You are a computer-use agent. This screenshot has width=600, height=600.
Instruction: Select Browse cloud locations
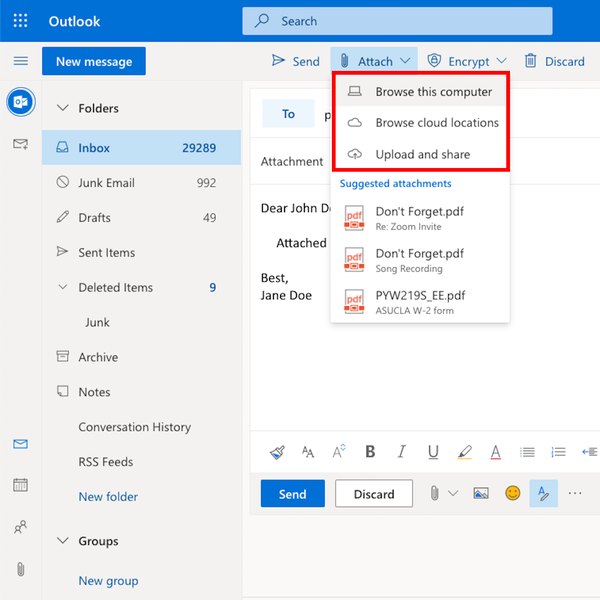tap(420, 122)
